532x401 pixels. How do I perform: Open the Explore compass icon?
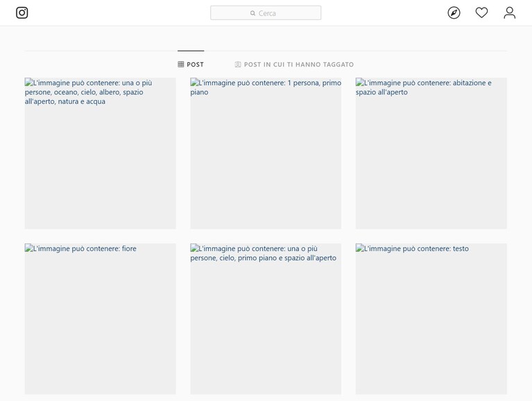pos(454,13)
